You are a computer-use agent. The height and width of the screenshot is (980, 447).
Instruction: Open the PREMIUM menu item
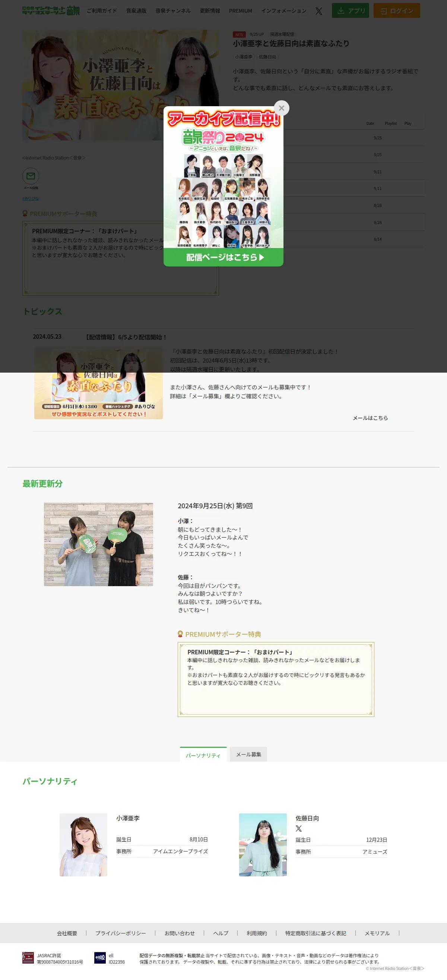tap(240, 11)
